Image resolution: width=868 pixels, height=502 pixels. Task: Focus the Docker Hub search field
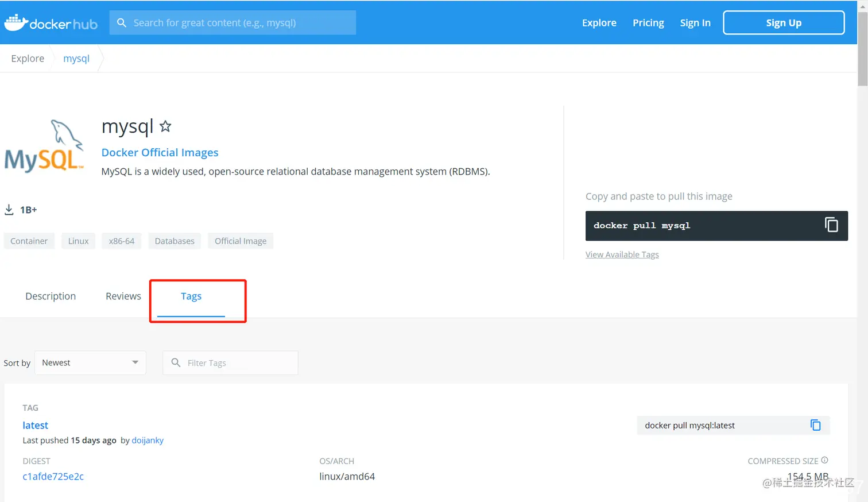pyautogui.click(x=232, y=23)
